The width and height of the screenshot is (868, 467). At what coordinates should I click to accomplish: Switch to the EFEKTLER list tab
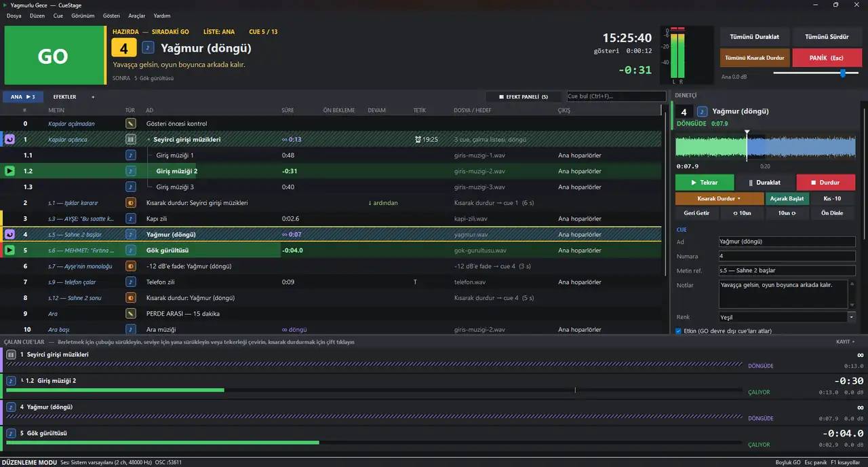point(65,97)
